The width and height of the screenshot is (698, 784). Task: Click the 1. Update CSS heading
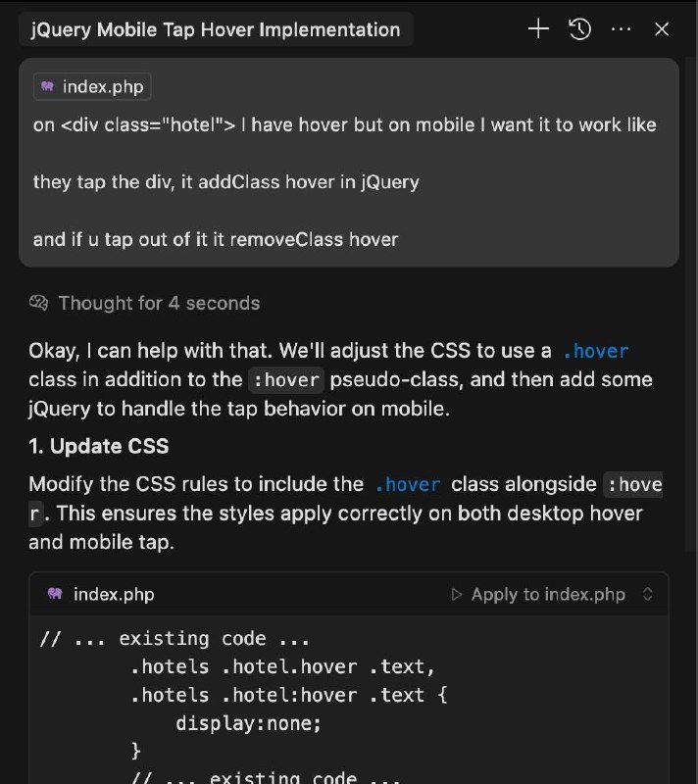[99, 447]
